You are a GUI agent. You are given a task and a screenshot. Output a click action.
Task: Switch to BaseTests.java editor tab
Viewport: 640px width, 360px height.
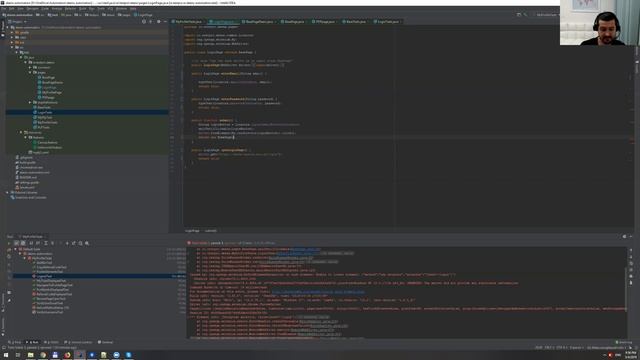356,22
